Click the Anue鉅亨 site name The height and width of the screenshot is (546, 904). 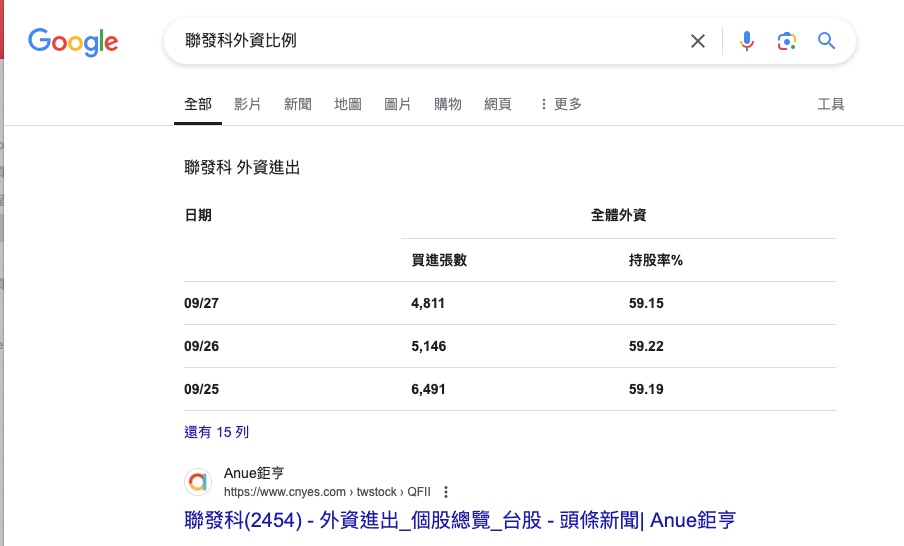[x=254, y=473]
